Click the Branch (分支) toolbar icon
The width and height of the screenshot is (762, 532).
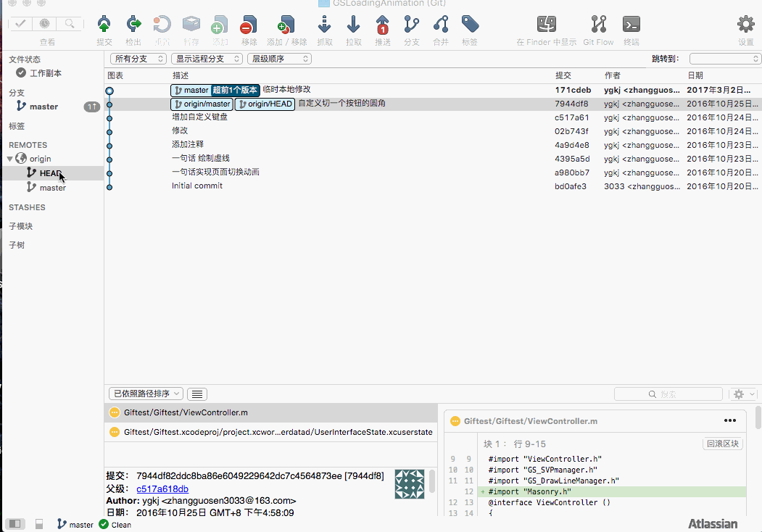tap(412, 25)
